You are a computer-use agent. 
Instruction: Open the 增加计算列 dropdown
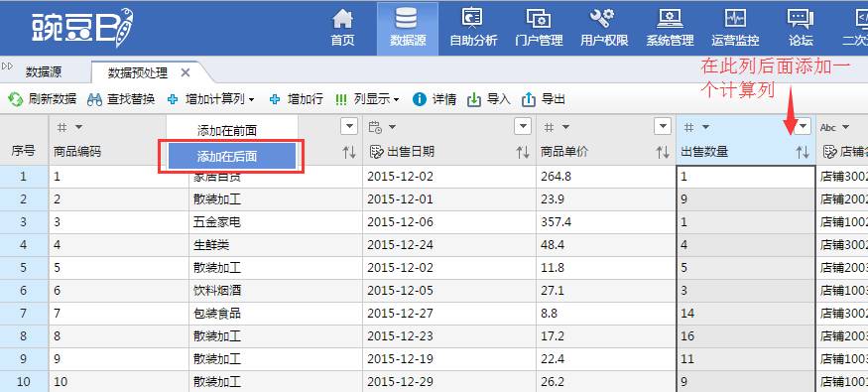coord(211,99)
